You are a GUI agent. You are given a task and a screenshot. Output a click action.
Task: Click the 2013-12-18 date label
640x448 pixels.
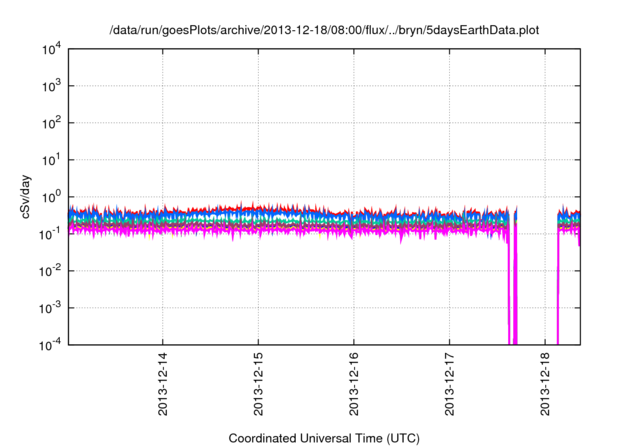point(545,384)
